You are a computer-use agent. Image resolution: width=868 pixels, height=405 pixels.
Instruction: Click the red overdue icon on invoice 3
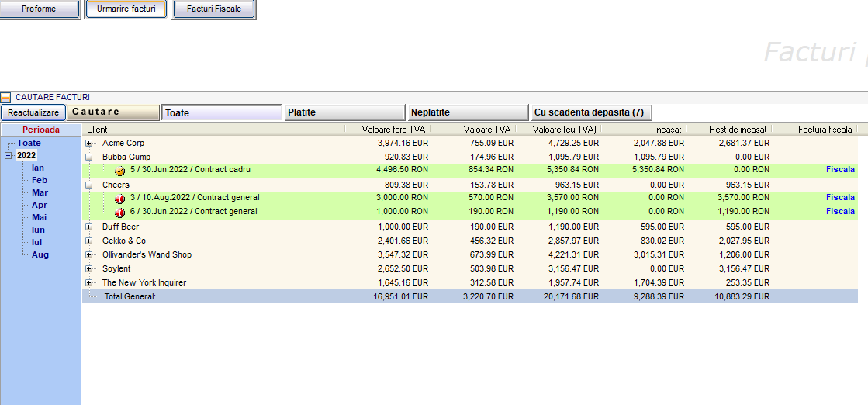[x=119, y=198]
